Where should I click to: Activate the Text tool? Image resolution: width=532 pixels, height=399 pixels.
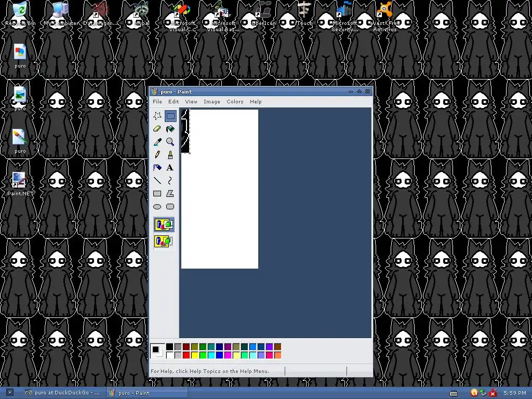coord(170,168)
